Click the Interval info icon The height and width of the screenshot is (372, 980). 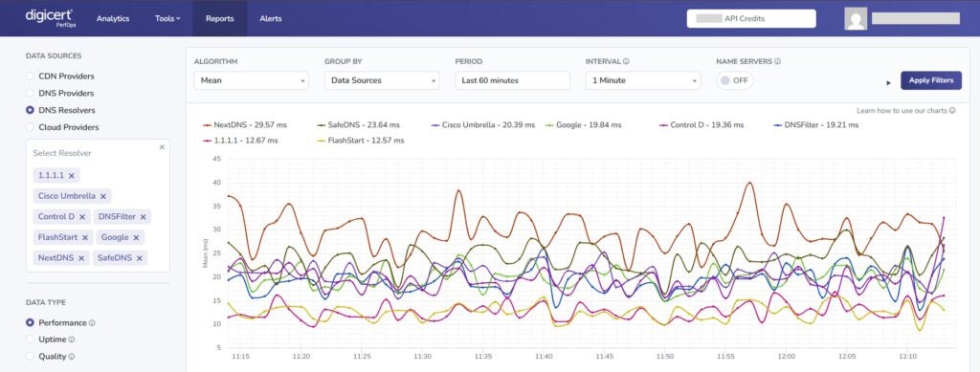pyautogui.click(x=626, y=62)
